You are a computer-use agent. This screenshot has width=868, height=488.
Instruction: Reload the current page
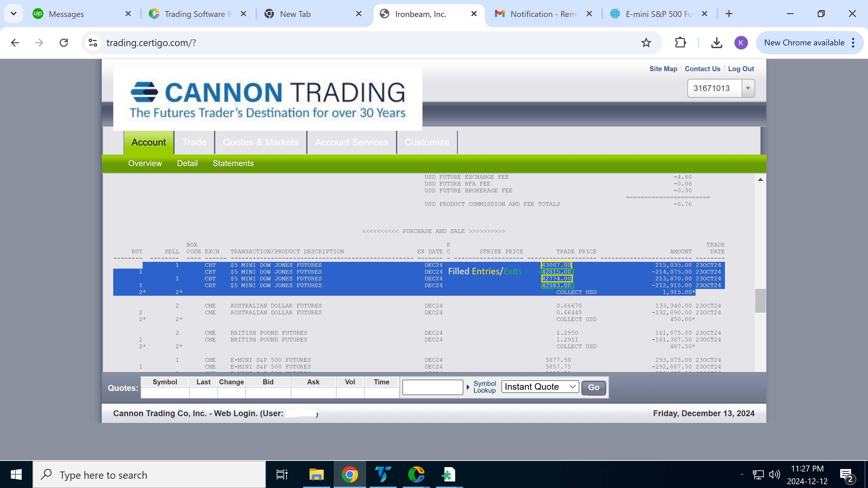coord(64,43)
